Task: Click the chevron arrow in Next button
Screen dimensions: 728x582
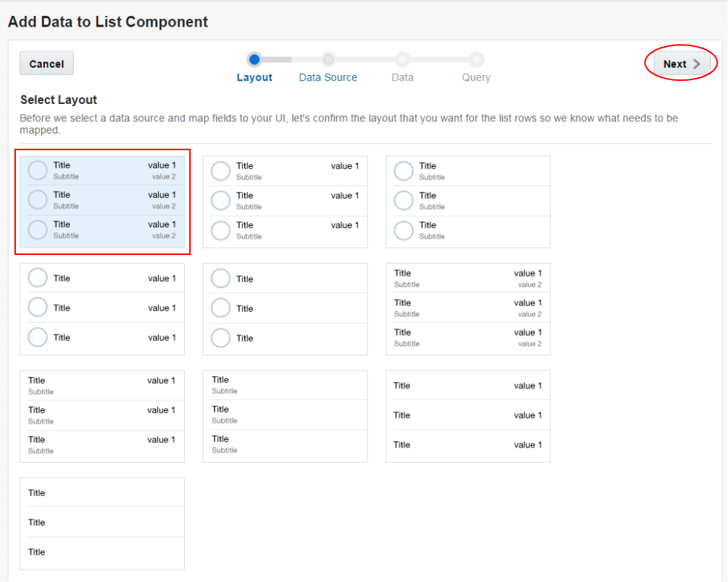Action: [697, 64]
